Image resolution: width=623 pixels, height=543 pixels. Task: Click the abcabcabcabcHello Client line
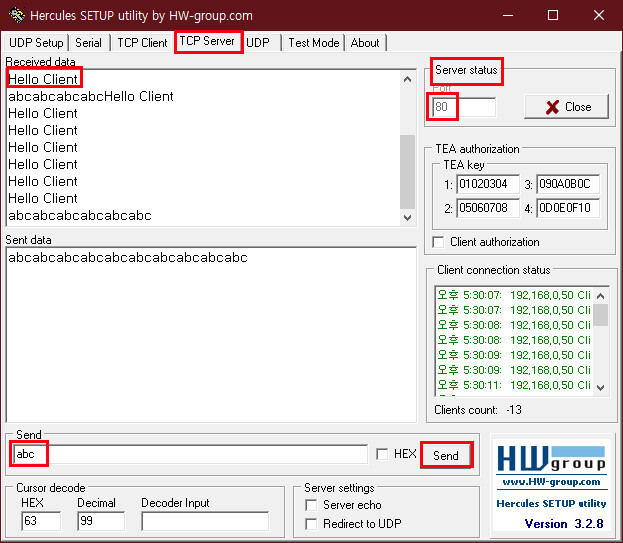pyautogui.click(x=91, y=96)
